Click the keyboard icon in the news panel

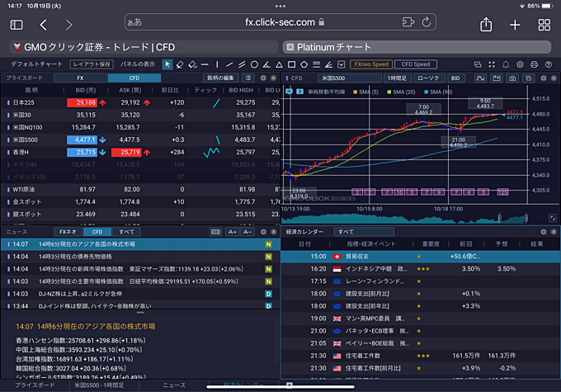215,232
